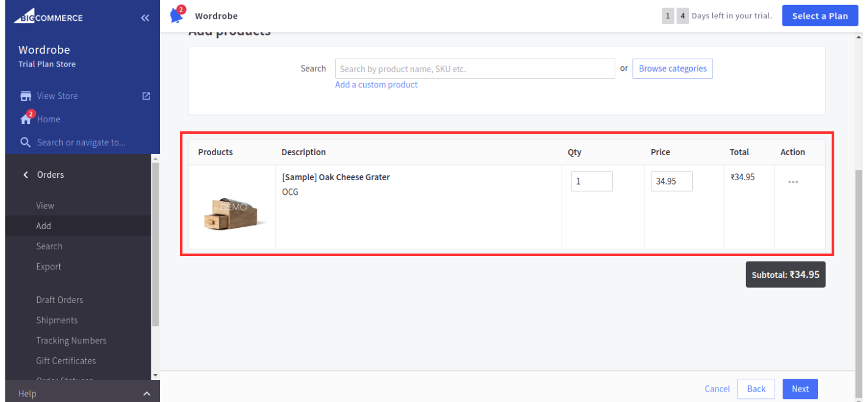Click the OCG SKU text
This screenshot has width=868, height=402.
coord(290,192)
